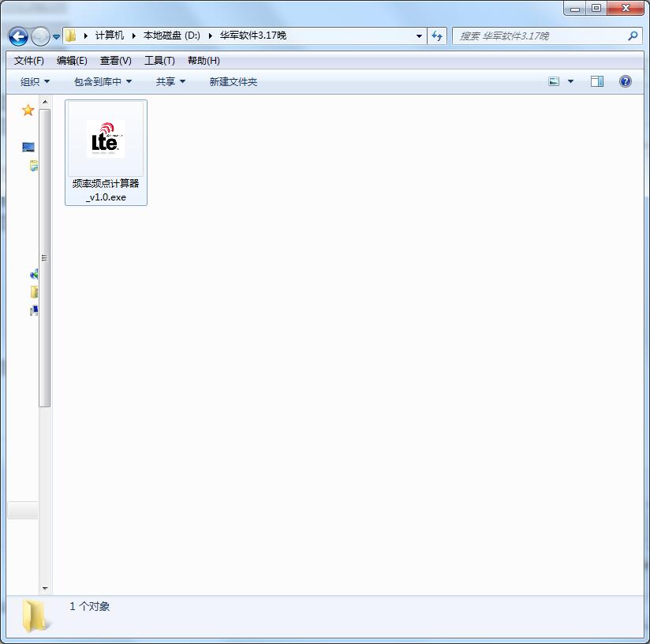Click the magnifier search icon
This screenshot has width=650, height=644.
(633, 36)
